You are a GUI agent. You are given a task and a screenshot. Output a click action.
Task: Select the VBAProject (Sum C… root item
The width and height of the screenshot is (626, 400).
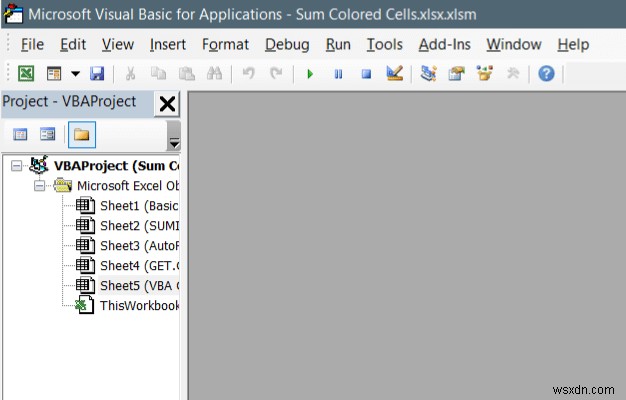(x=116, y=166)
